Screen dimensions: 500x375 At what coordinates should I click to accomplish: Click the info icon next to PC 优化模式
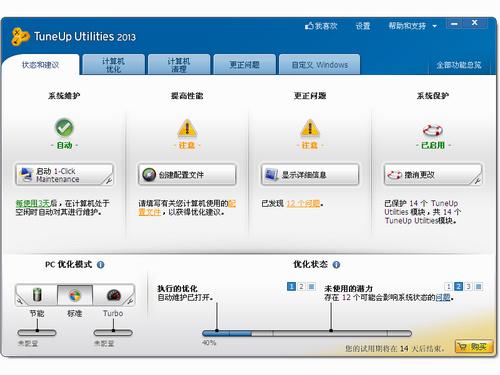click(100, 265)
